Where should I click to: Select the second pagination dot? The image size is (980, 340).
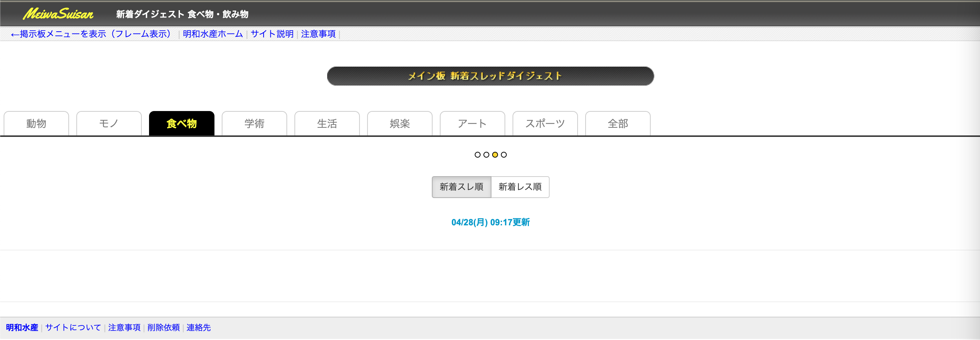[486, 155]
